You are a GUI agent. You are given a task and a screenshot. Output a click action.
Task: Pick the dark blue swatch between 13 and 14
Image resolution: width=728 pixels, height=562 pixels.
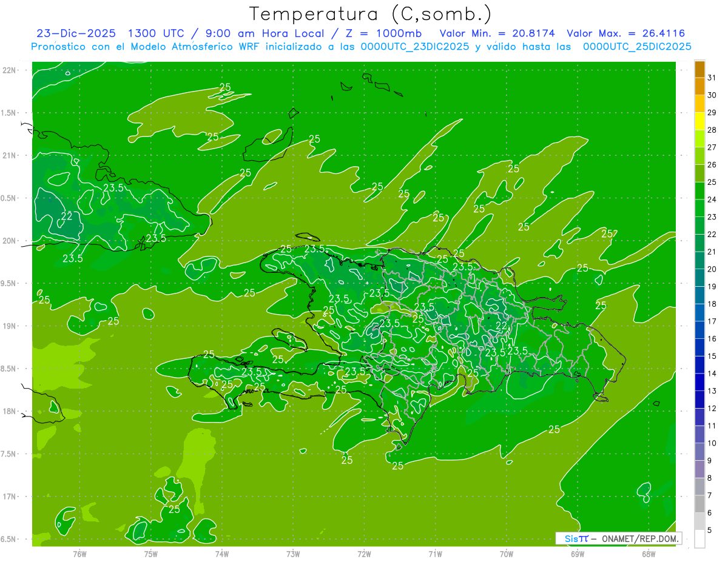(699, 383)
